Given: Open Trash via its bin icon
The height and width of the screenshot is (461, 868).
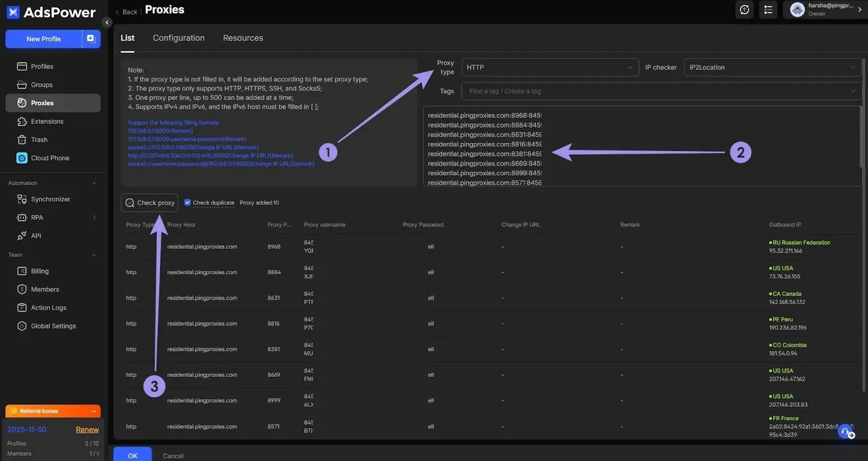Looking at the screenshot, I should (22, 140).
